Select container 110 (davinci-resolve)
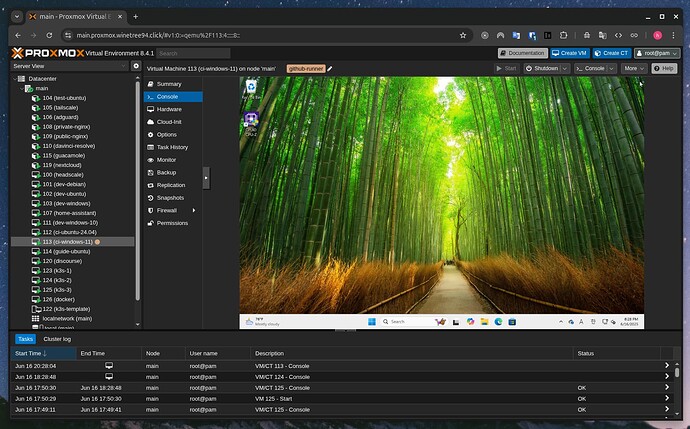This screenshot has height=429, width=690. point(69,146)
